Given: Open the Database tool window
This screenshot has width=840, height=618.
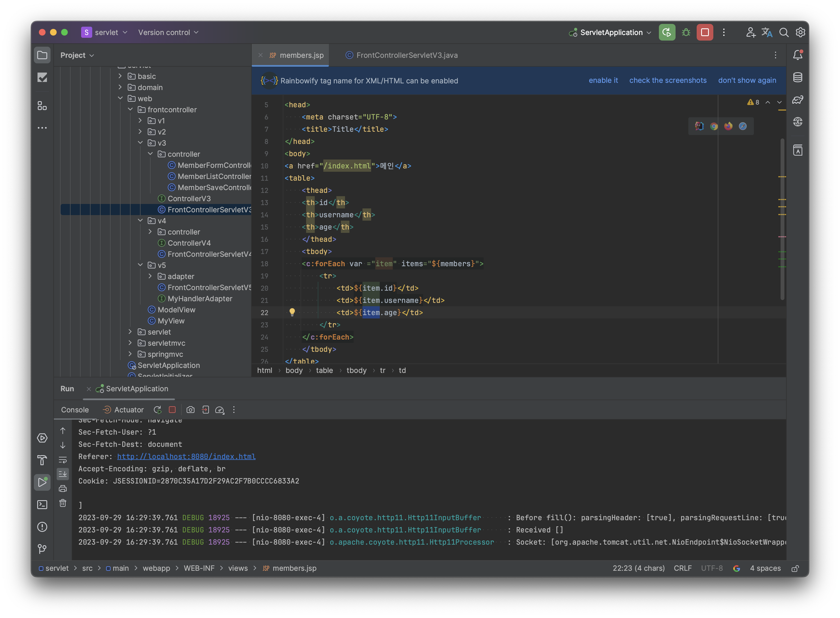Looking at the screenshot, I should pyautogui.click(x=798, y=78).
